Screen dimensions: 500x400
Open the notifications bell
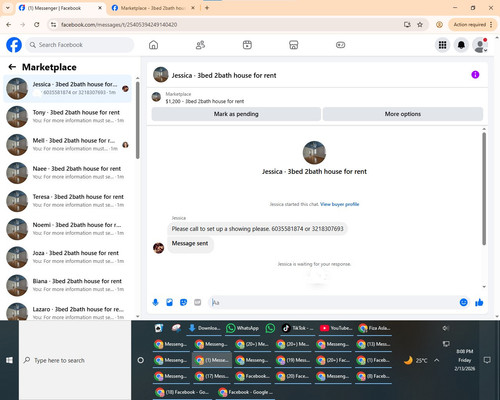(x=461, y=45)
